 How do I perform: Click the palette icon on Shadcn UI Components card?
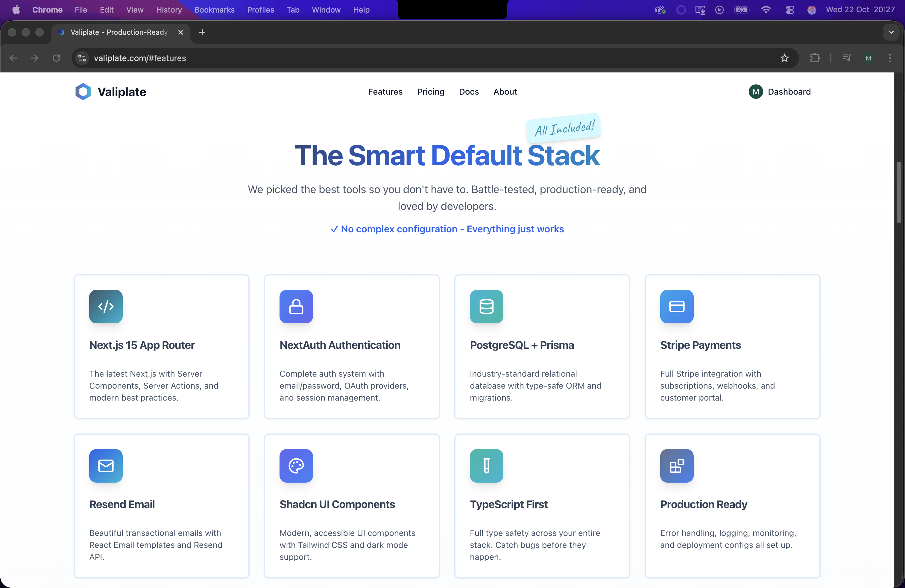click(x=296, y=466)
